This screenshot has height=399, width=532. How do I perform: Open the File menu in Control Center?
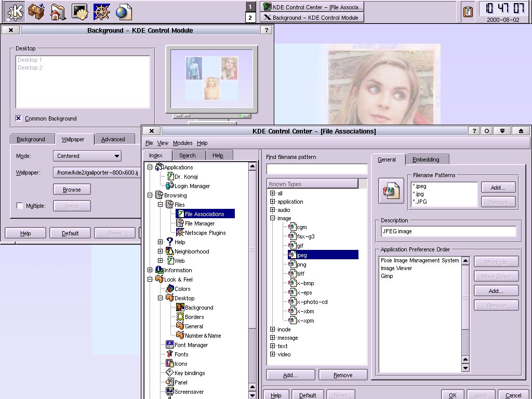point(149,143)
